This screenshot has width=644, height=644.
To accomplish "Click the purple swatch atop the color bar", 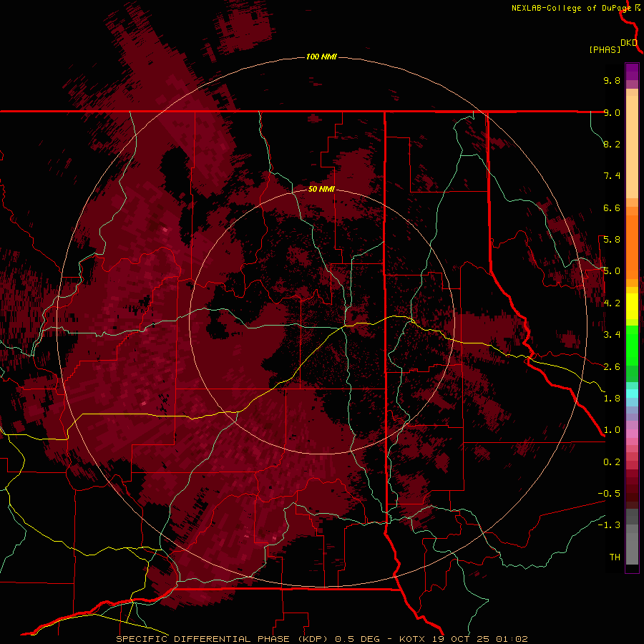I will click(x=632, y=72).
